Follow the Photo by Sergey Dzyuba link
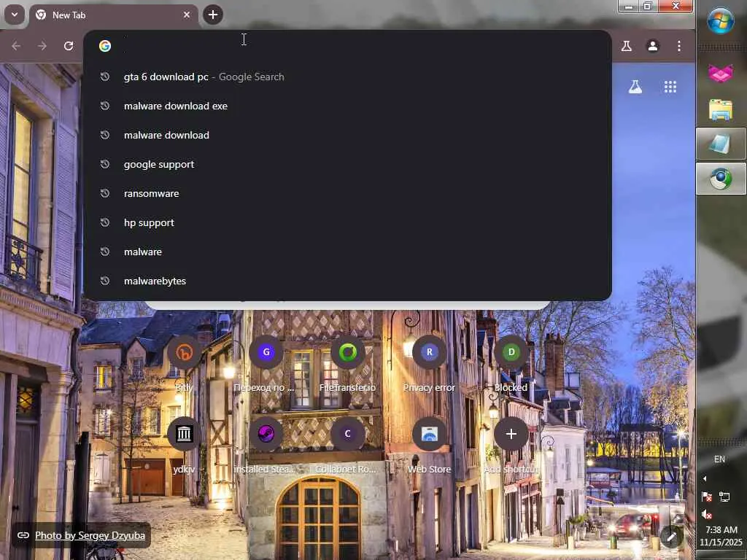Screen dimensions: 747x560 (x=90, y=536)
